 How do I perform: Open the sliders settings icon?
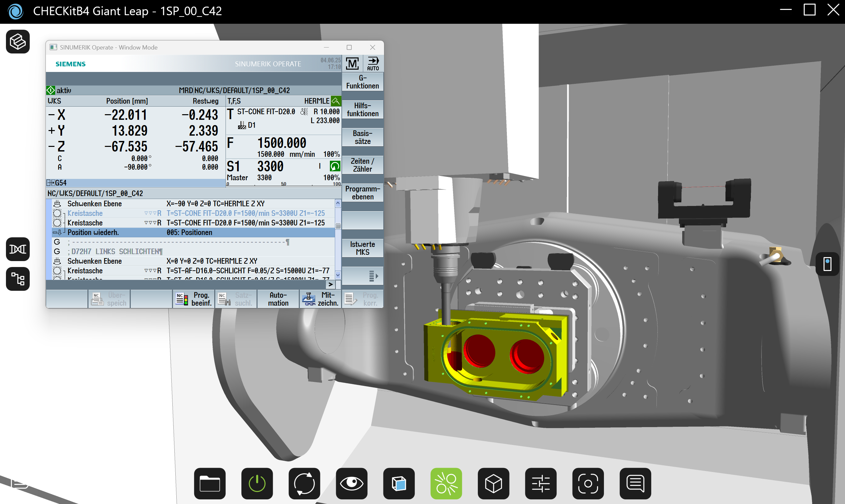click(x=540, y=483)
